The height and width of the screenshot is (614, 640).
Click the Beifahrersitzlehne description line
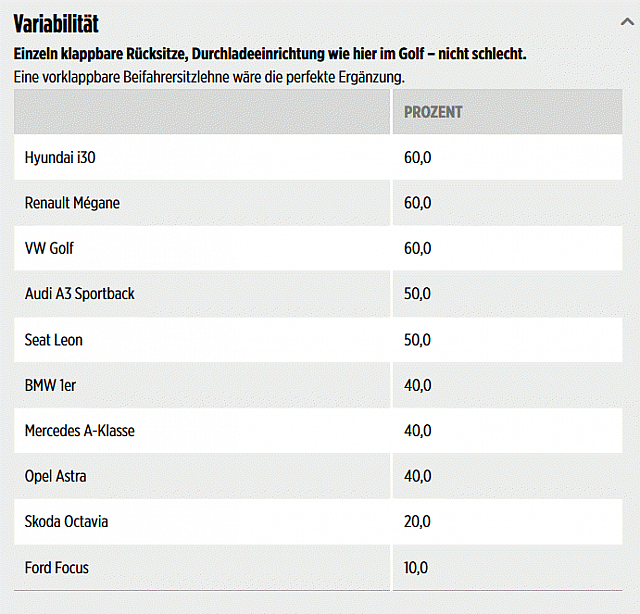[x=210, y=76]
